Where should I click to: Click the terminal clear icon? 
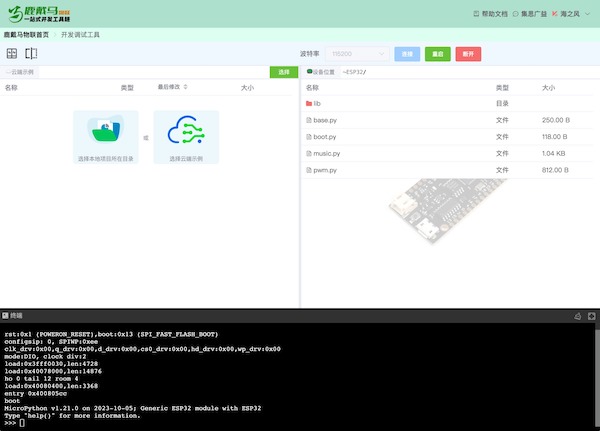577,316
